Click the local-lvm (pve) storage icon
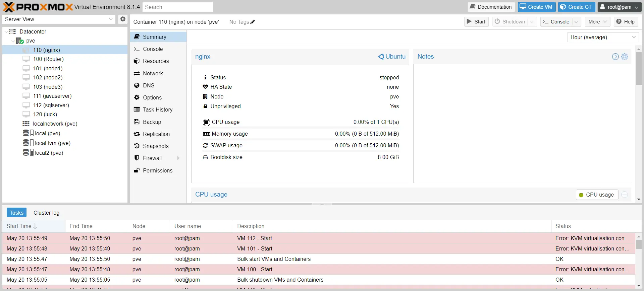Screen dimensions: 644x291 pos(28,143)
